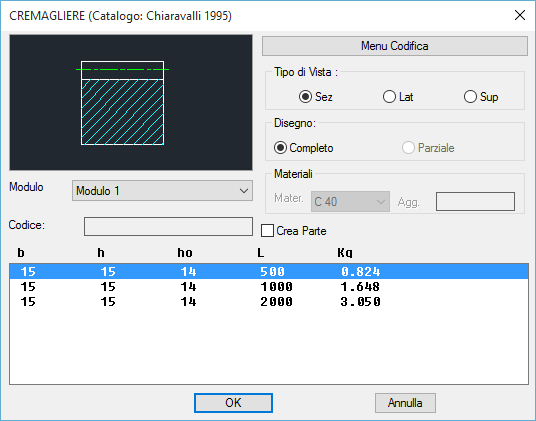Image resolution: width=536 pixels, height=421 pixels.
Task: Confirm with the OK button
Action: [233, 403]
